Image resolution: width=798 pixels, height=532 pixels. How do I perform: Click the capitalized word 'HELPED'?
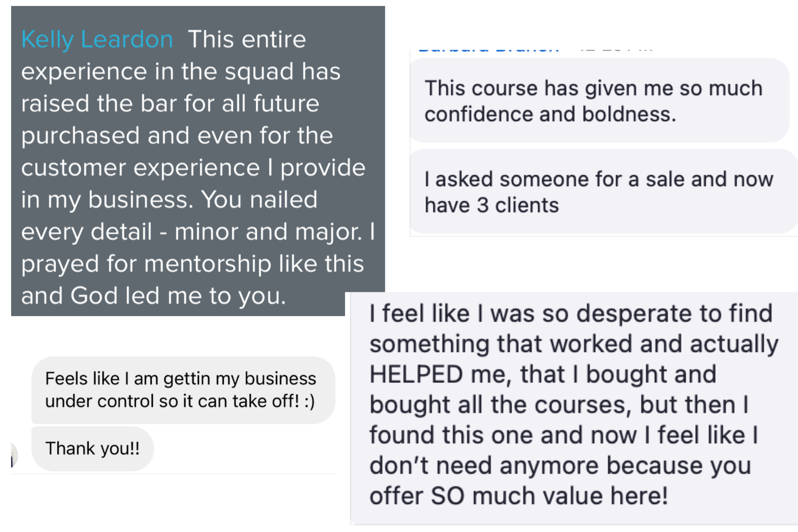(x=417, y=375)
